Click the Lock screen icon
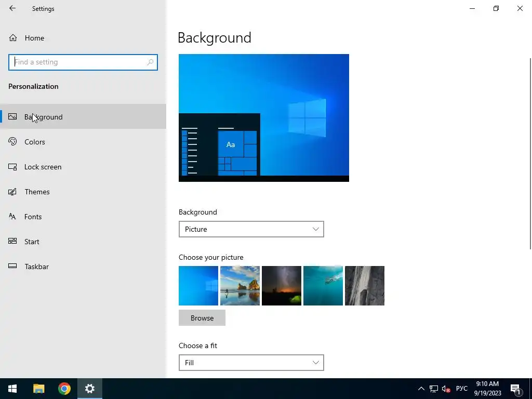The height and width of the screenshot is (399, 532). pyautogui.click(x=12, y=167)
